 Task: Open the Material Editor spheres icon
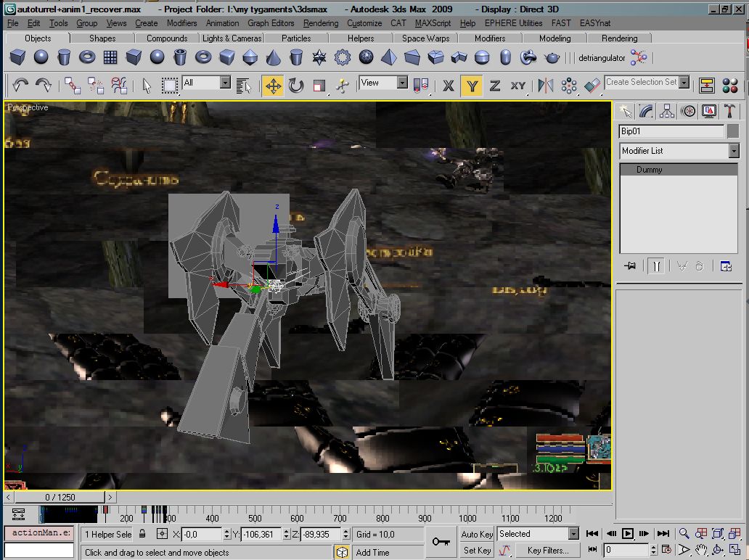(730, 86)
